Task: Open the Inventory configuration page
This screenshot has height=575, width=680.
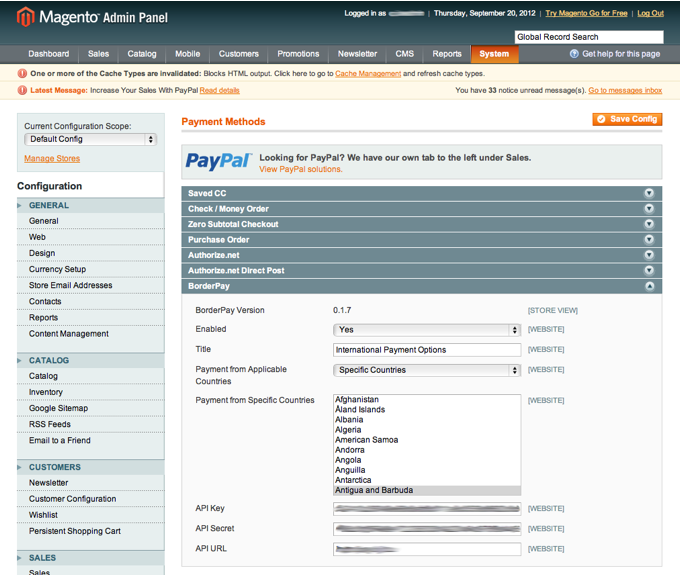Action: tap(91, 392)
